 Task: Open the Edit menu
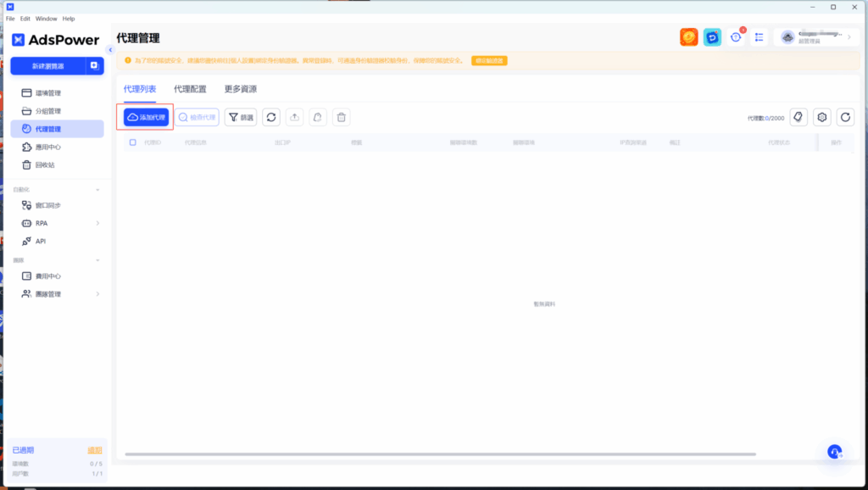tap(25, 19)
